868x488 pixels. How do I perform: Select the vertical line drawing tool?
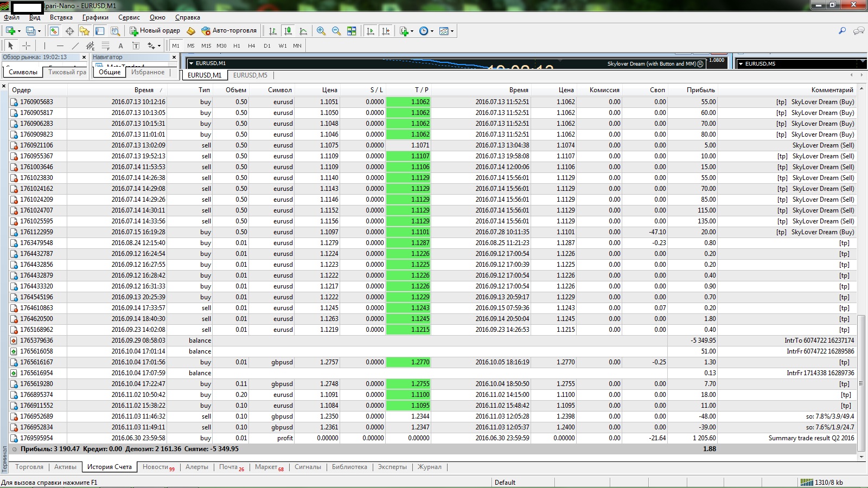[44, 46]
